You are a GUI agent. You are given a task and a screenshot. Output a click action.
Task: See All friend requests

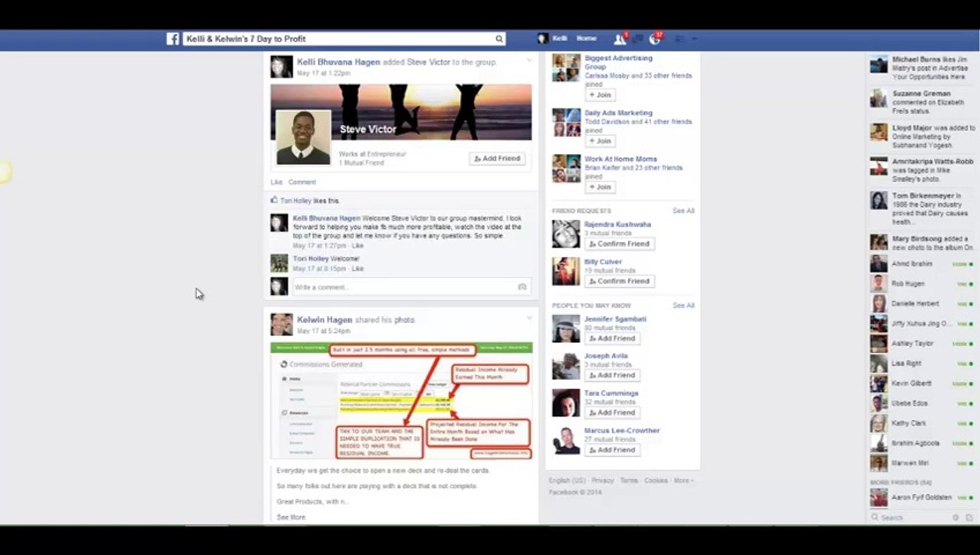[683, 210]
